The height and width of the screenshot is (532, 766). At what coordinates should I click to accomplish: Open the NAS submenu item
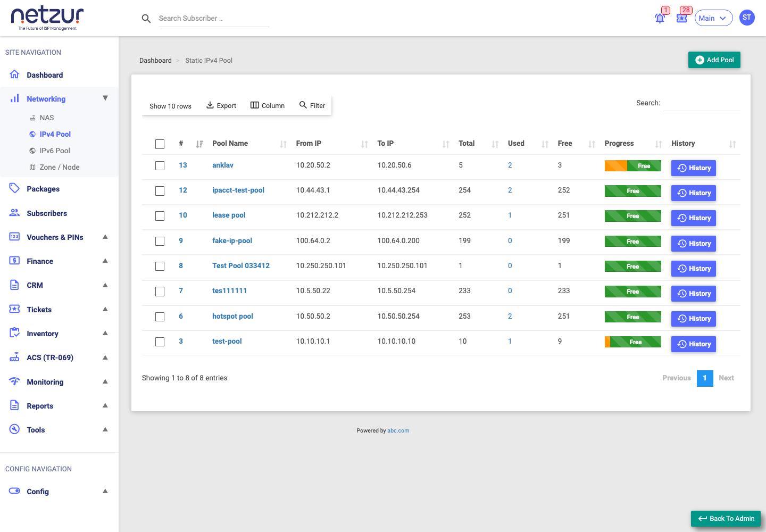point(47,118)
